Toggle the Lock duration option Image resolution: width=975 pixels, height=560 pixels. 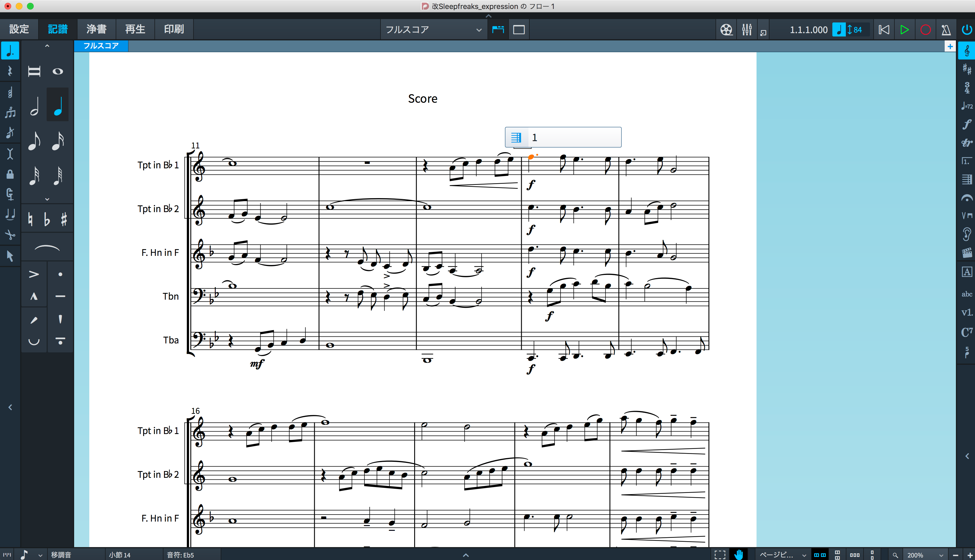click(x=10, y=174)
